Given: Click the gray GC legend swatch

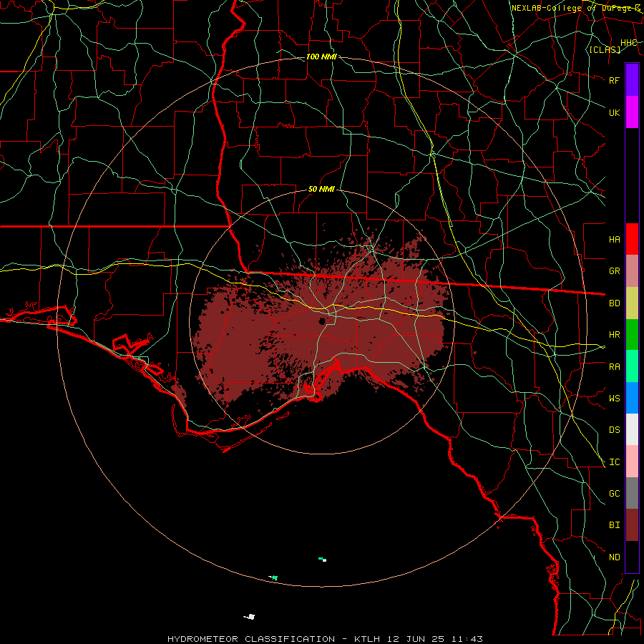Looking at the screenshot, I should tap(632, 493).
